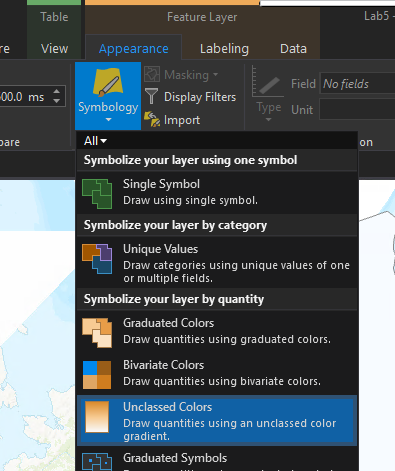Select the Single Symbol icon
Image resolution: width=395 pixels, height=471 pixels.
(97, 194)
